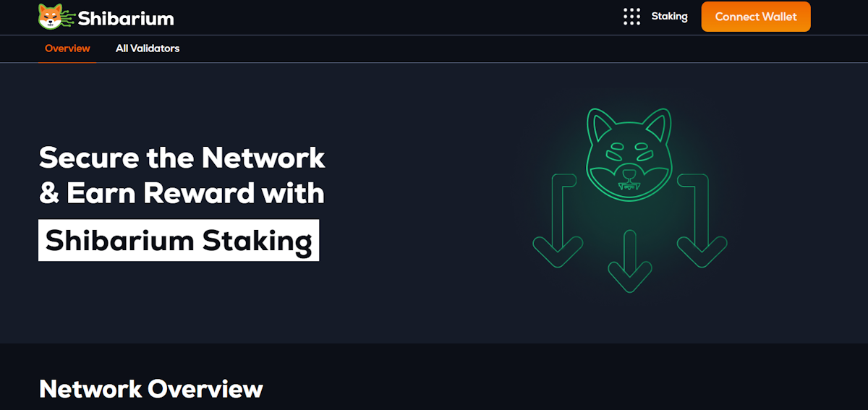Click the '& Earn Reward with' line

tap(182, 194)
